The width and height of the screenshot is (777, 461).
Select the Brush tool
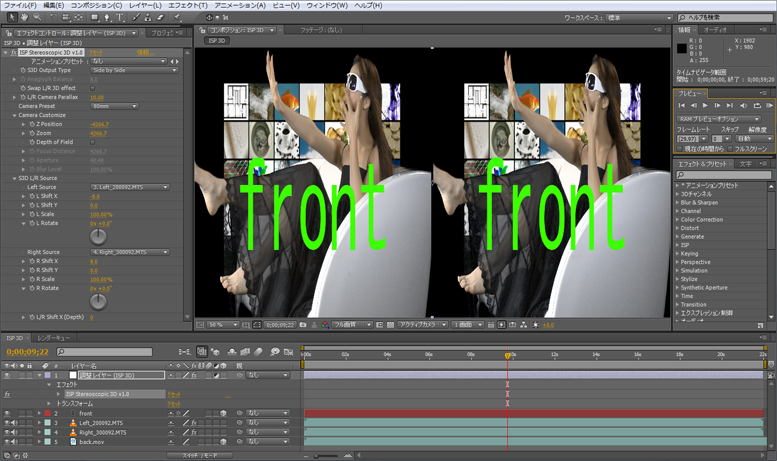coord(136,17)
